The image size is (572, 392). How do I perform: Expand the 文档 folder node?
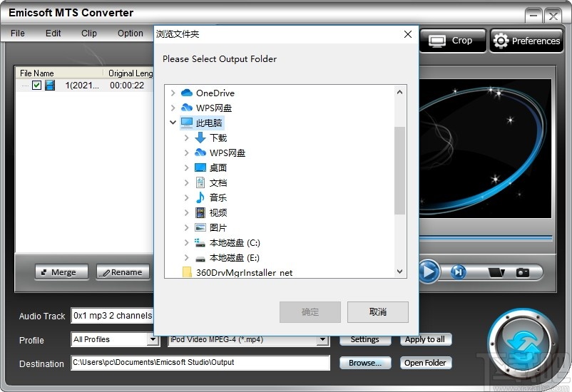point(186,182)
